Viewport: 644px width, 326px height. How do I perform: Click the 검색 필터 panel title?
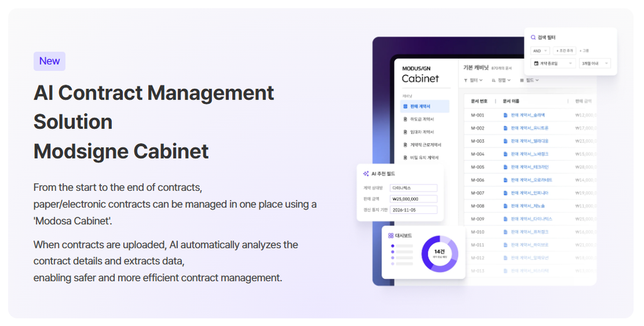click(x=547, y=37)
